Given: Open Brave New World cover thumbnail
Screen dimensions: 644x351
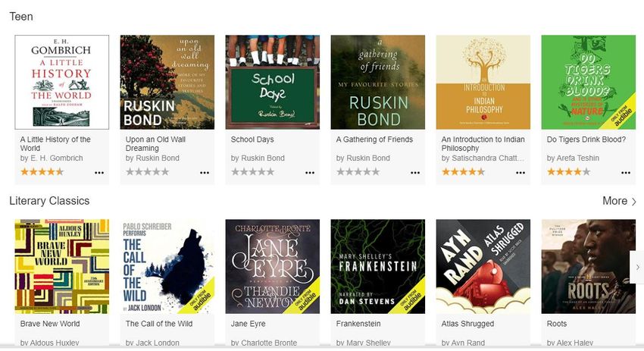Looking at the screenshot, I should pos(62,266).
